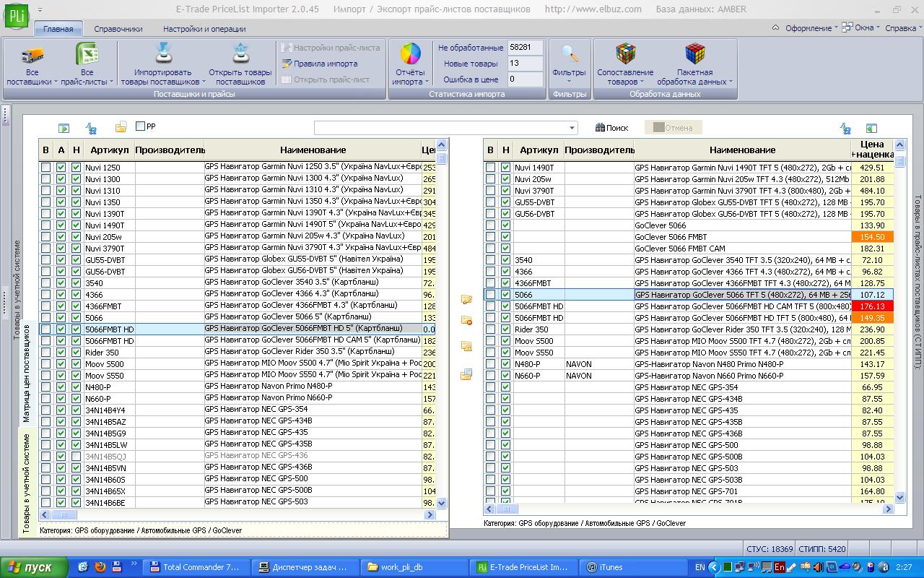Screen dimensions: 924x578
Task: Click the fourth action icon between the tables
Action: click(466, 374)
